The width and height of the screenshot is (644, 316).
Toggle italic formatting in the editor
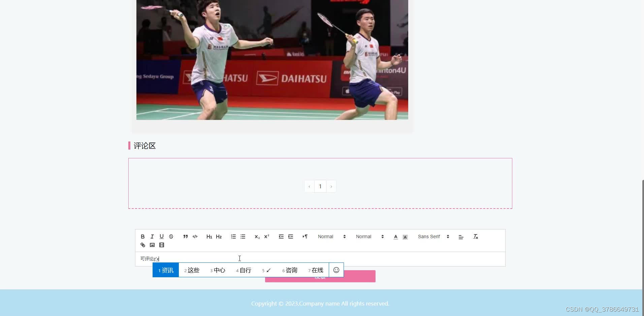click(x=152, y=236)
